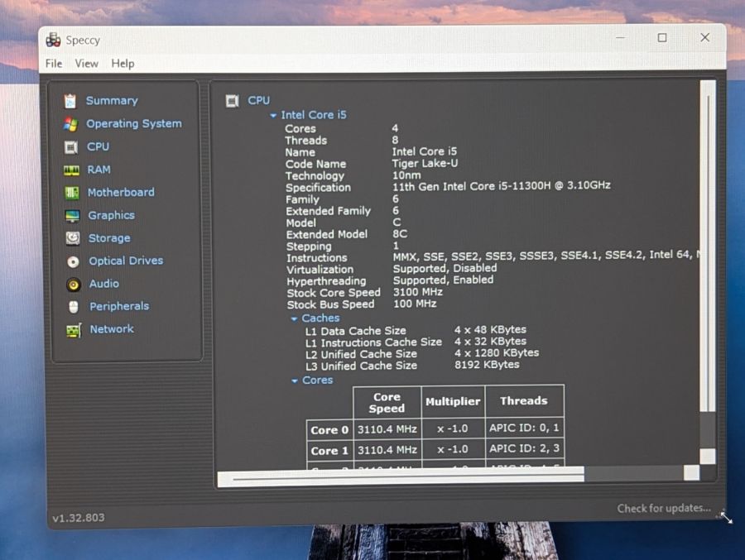Click the vertical scrollbar thumb

point(708,246)
